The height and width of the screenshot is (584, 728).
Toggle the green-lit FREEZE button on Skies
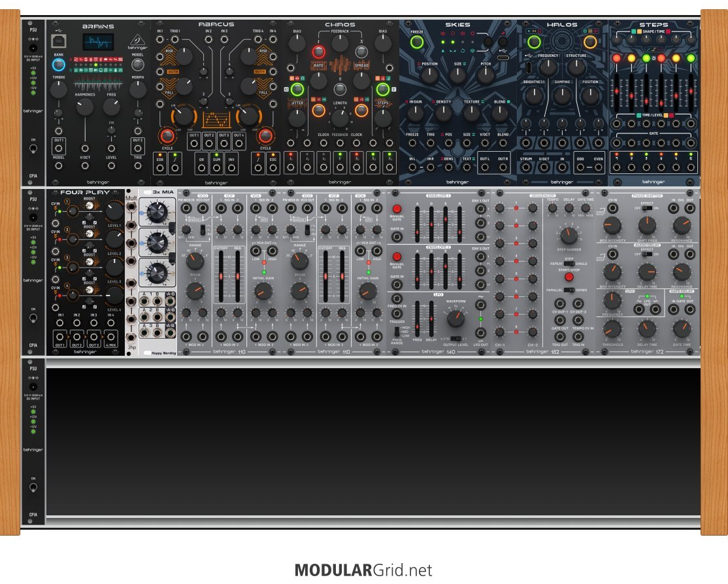(x=417, y=43)
